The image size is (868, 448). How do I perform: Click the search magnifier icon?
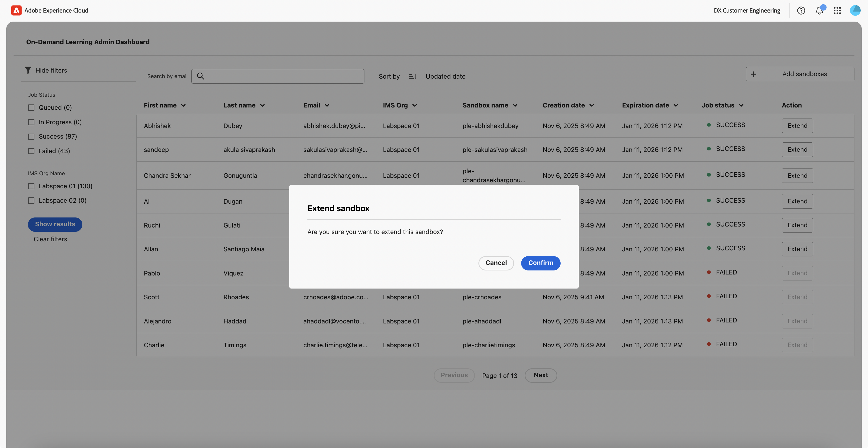pos(200,76)
